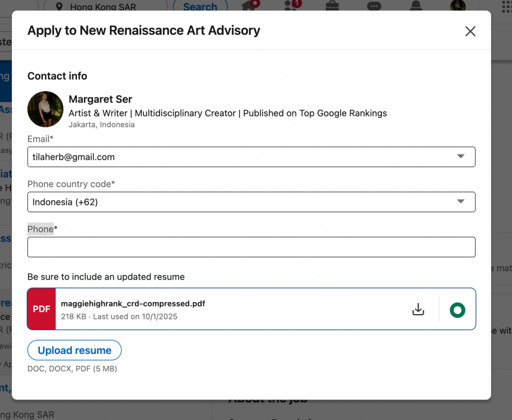The image size is (512, 420).
Task: Select the green check on the uploaded resume
Action: coord(457,310)
